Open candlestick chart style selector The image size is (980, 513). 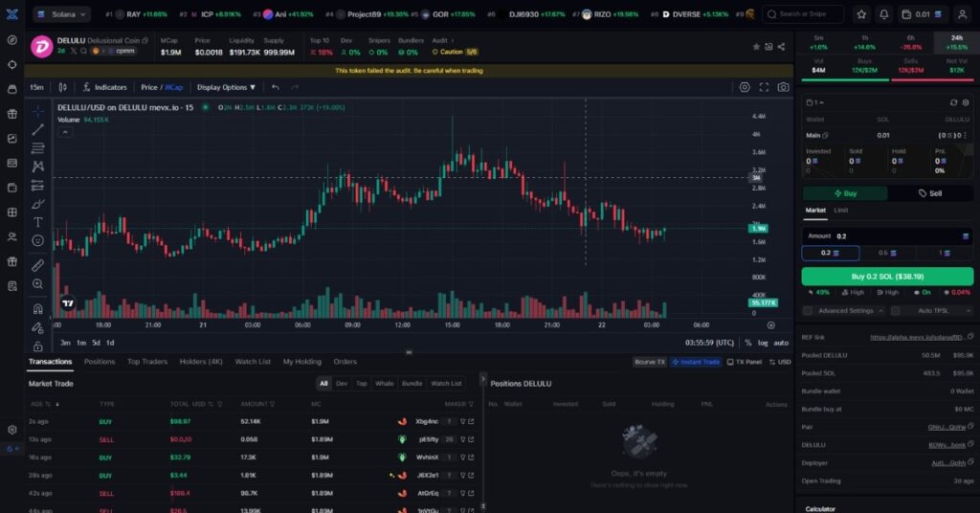[62, 87]
